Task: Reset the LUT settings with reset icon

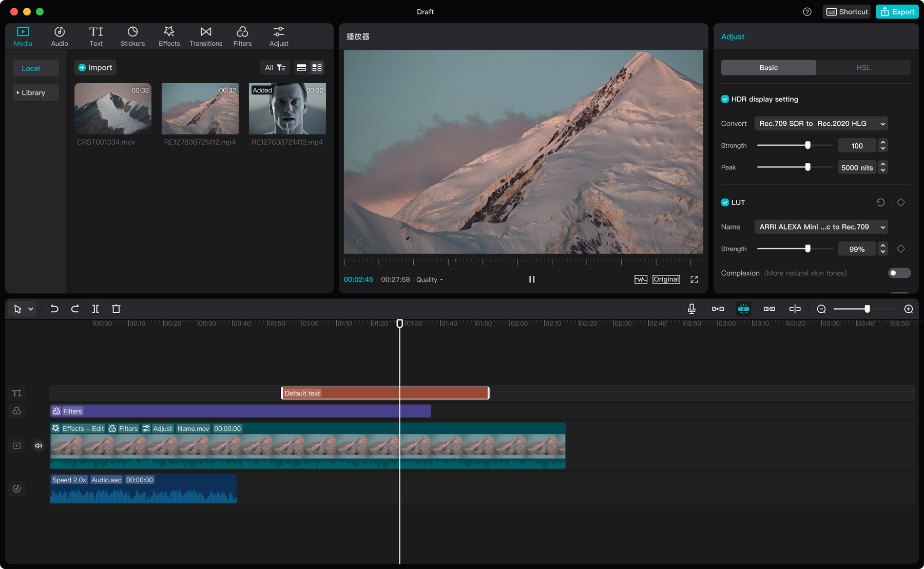Action: click(880, 202)
